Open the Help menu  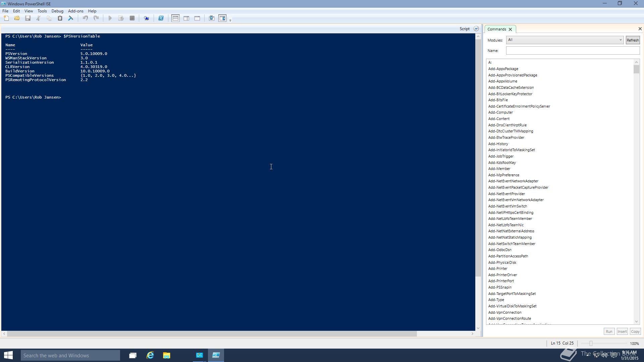pos(92,11)
